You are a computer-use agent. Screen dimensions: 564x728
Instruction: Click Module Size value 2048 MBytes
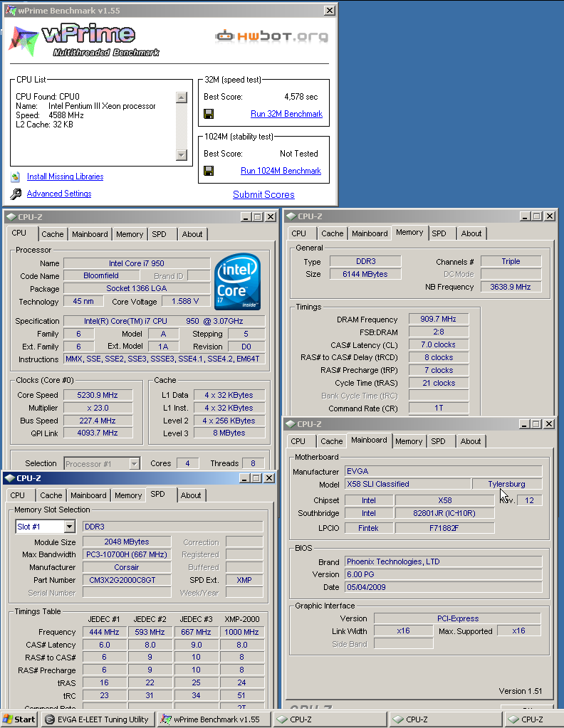tap(127, 542)
